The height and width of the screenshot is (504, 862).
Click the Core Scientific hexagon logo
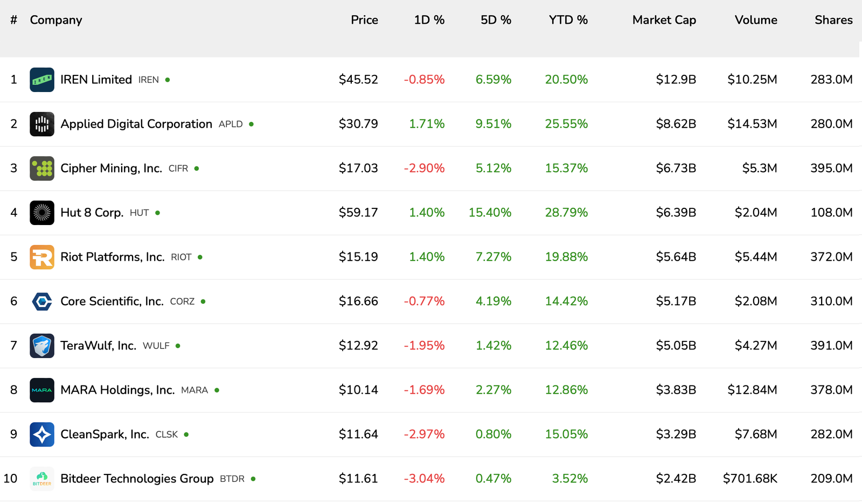[42, 301]
